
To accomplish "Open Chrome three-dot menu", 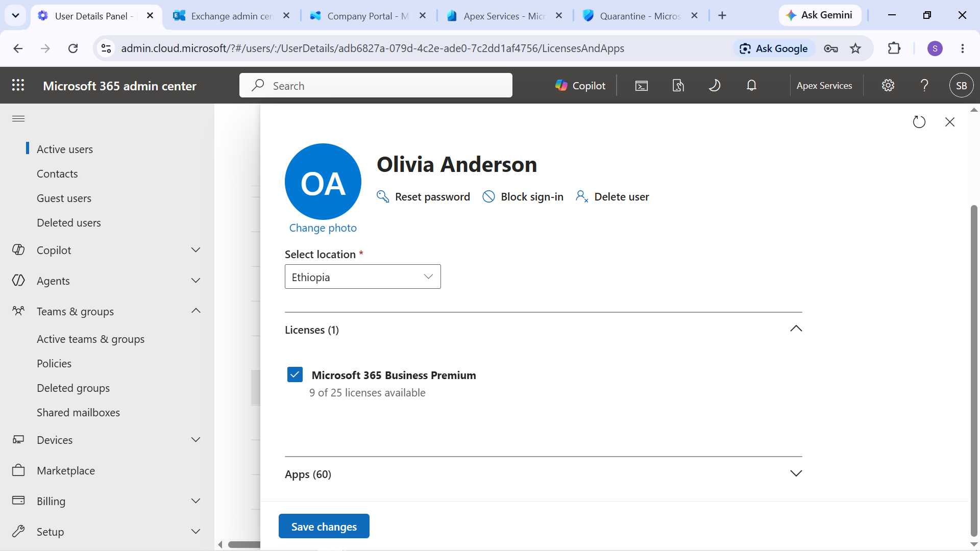I will 963,48.
